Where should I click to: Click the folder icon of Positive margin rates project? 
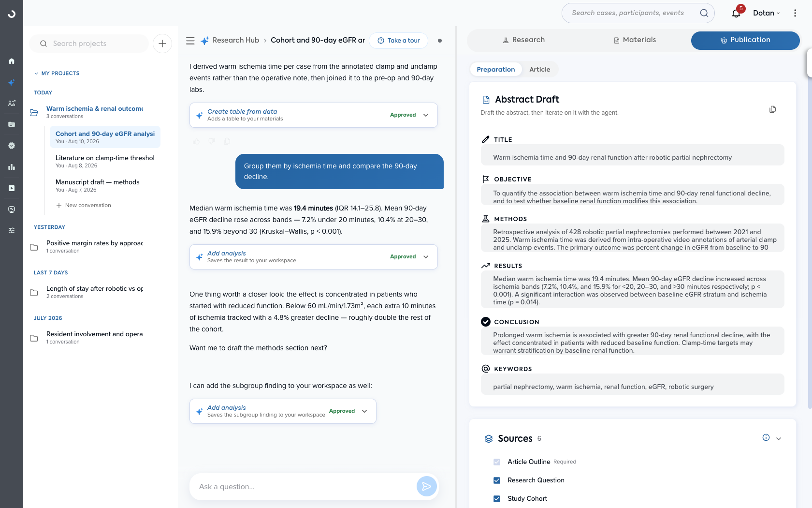click(34, 247)
